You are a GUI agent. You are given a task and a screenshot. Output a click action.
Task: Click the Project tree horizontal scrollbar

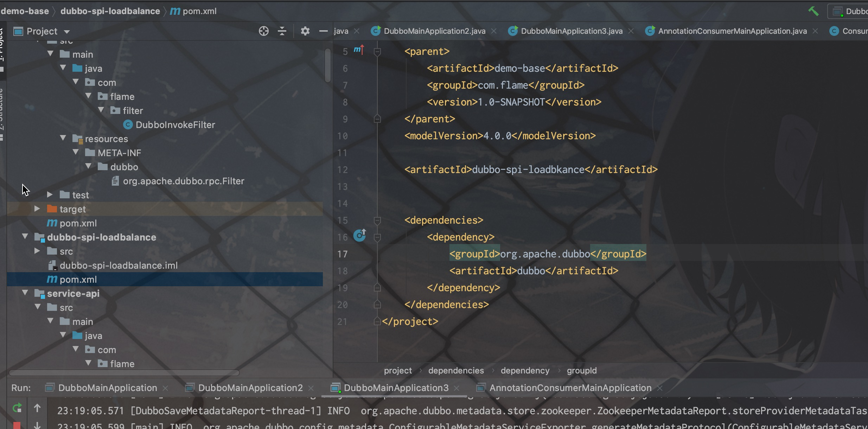click(x=124, y=372)
